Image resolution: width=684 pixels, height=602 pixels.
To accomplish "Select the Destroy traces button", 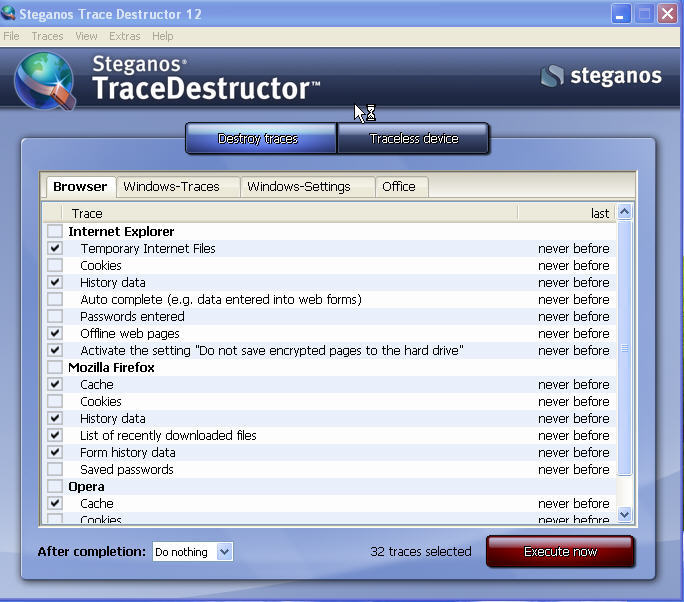I will tap(261, 138).
